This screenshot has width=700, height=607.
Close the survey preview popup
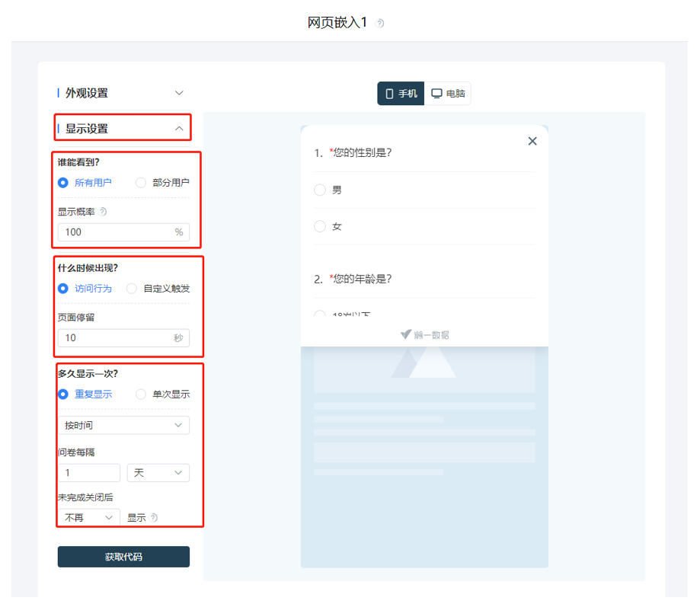[532, 141]
